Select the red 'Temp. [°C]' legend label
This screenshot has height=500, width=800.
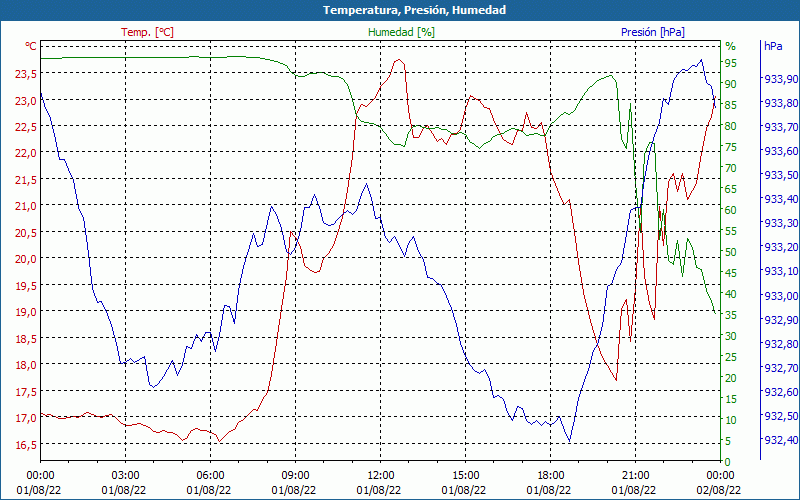pyautogui.click(x=147, y=32)
